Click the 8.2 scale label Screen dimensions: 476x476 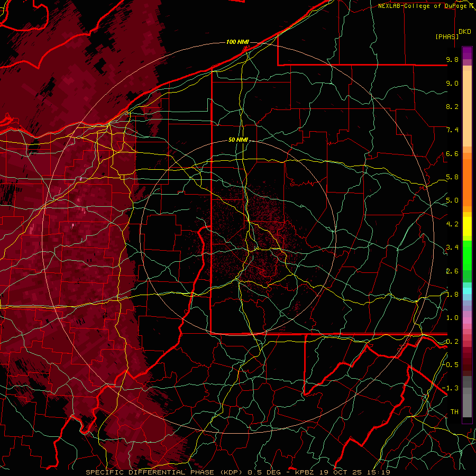[x=452, y=106]
